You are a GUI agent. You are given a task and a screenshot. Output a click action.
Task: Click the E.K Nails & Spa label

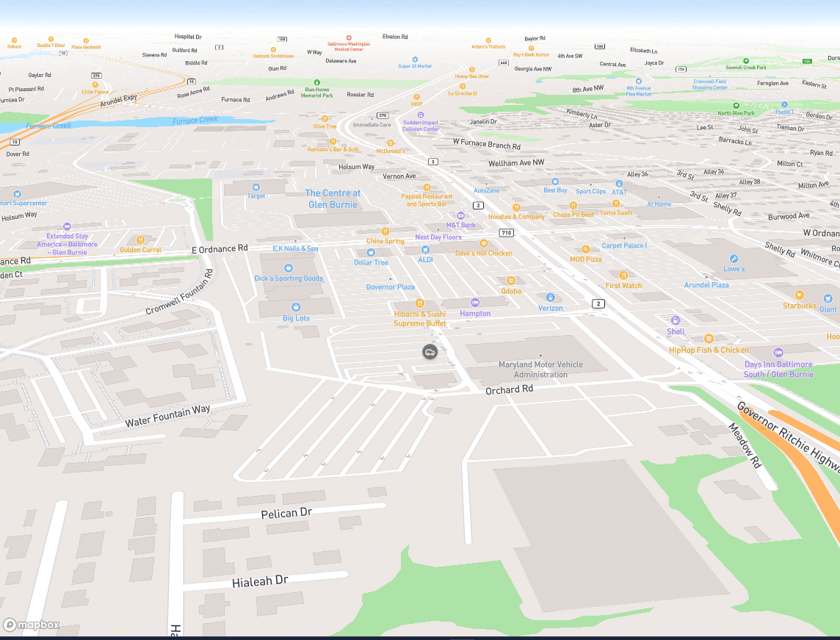[x=295, y=248]
